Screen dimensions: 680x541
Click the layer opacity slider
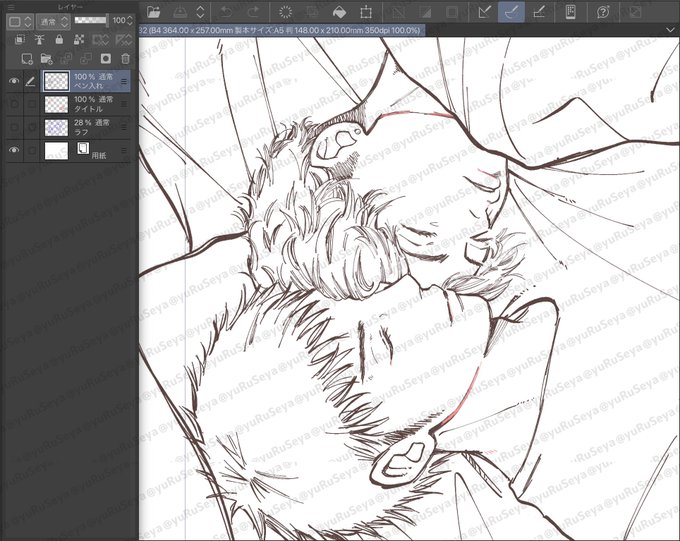pos(91,20)
